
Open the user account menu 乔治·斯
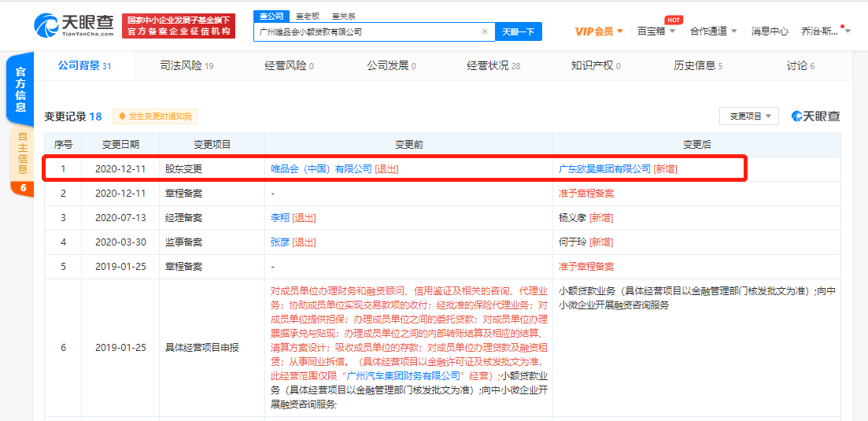(825, 31)
